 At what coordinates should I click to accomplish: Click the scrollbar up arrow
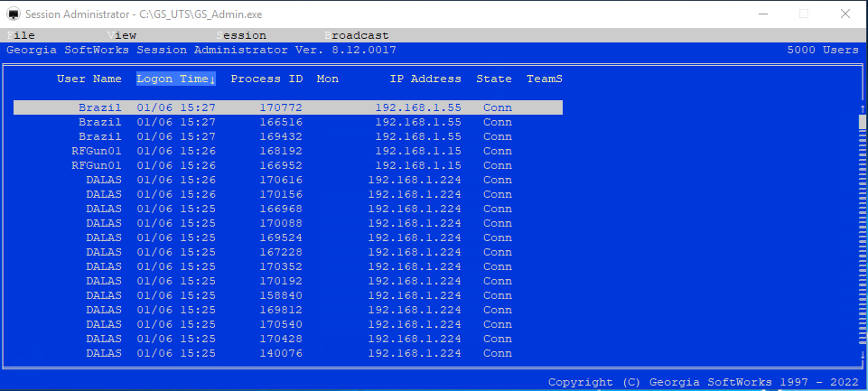863,107
